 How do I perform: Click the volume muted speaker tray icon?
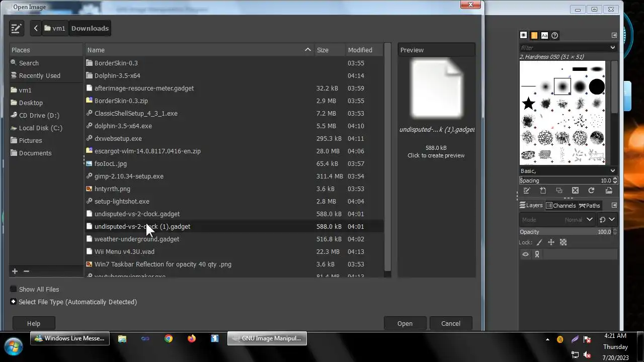tap(587, 354)
